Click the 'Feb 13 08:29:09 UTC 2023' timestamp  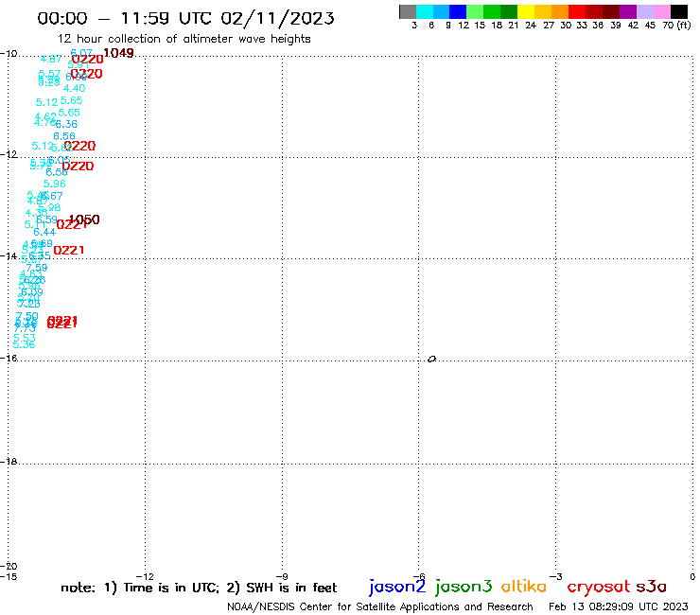coord(619,606)
